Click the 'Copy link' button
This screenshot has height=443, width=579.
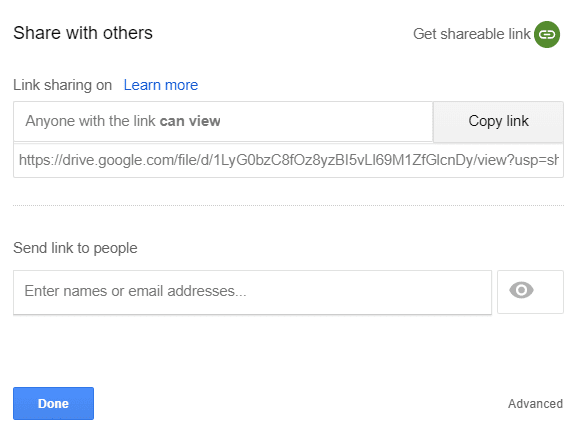[x=498, y=122]
